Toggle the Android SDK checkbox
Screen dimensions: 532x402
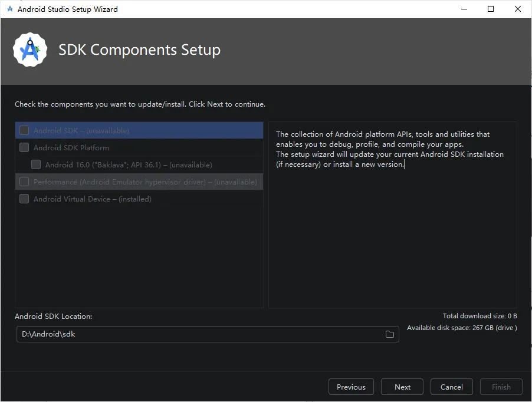[x=24, y=130]
